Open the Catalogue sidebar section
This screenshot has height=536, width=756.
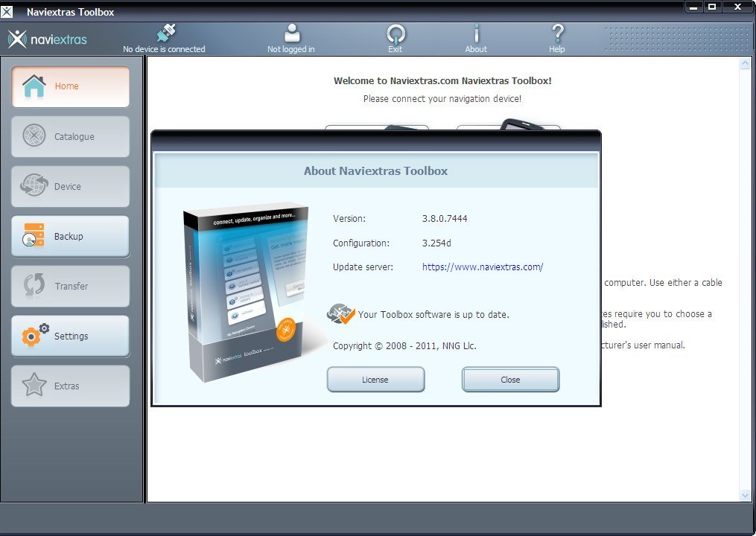pyautogui.click(x=70, y=137)
